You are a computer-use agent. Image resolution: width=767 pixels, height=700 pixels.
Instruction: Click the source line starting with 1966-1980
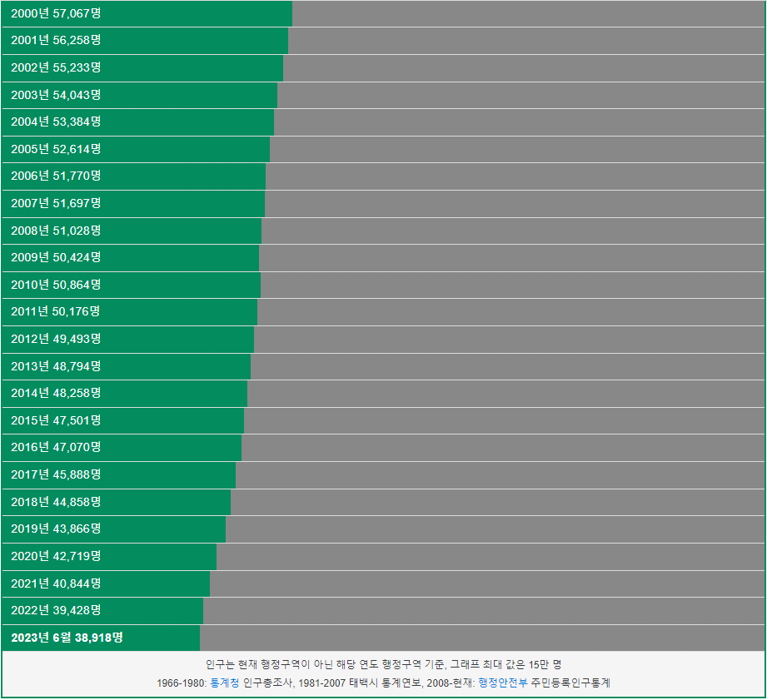383,683
